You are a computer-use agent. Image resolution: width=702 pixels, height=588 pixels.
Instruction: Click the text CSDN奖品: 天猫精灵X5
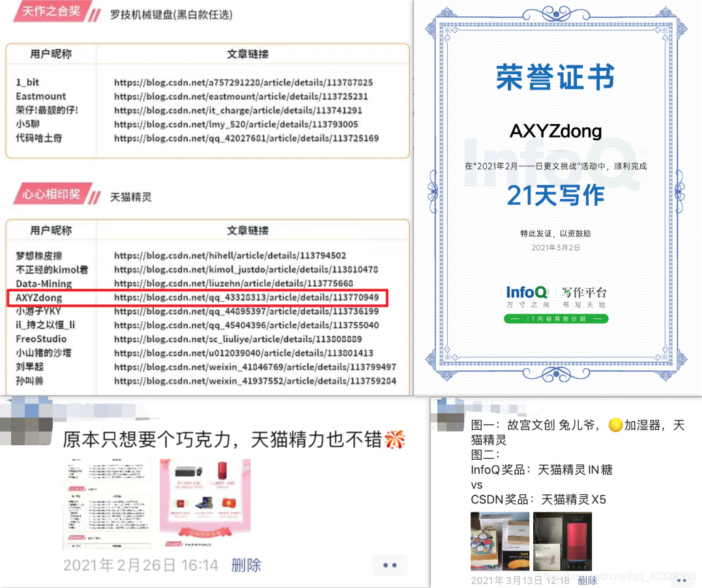coord(538,499)
